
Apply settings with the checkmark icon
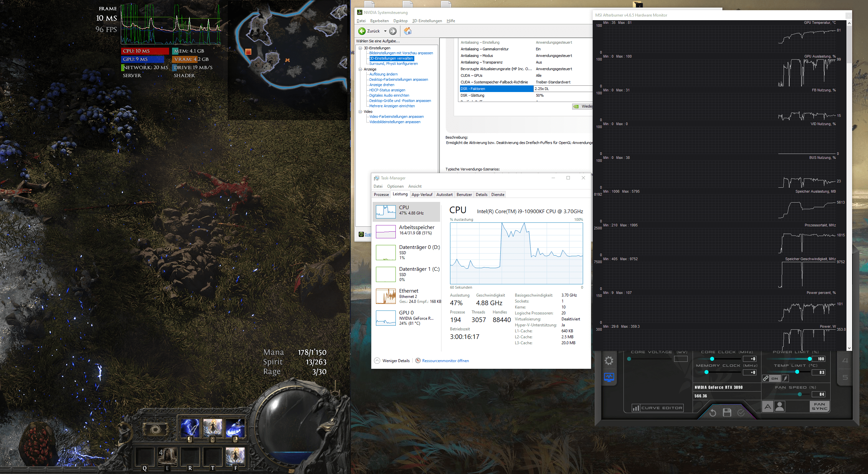(x=741, y=413)
